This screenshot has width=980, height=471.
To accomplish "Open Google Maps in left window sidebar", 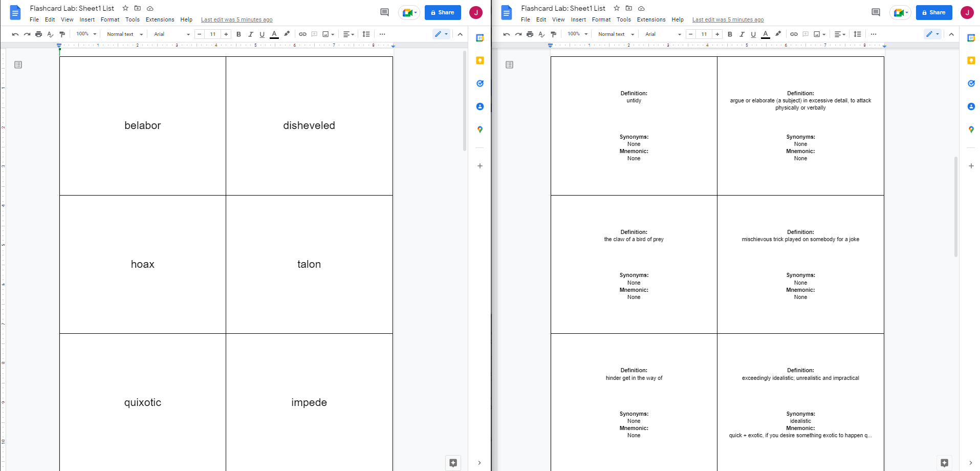I will (x=480, y=130).
